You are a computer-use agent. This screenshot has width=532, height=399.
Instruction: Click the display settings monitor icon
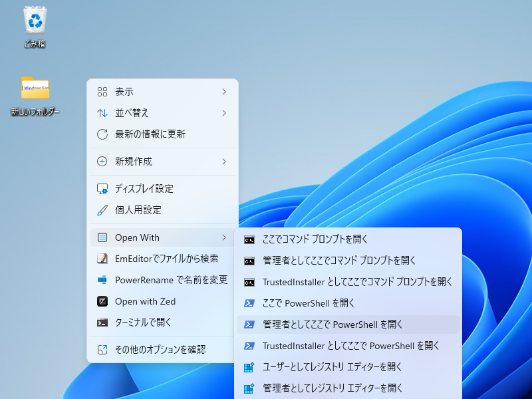coord(102,189)
